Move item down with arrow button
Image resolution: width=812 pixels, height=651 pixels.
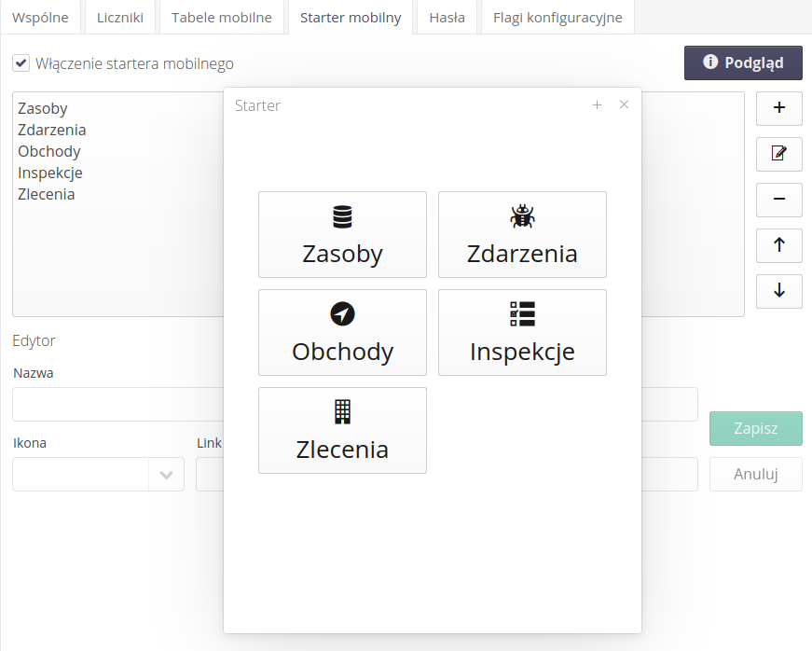[779, 290]
